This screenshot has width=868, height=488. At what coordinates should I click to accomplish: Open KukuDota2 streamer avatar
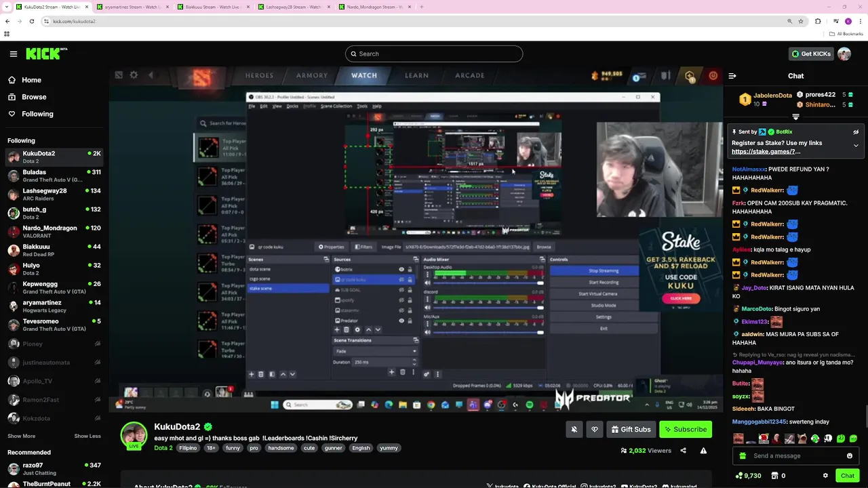(x=134, y=435)
